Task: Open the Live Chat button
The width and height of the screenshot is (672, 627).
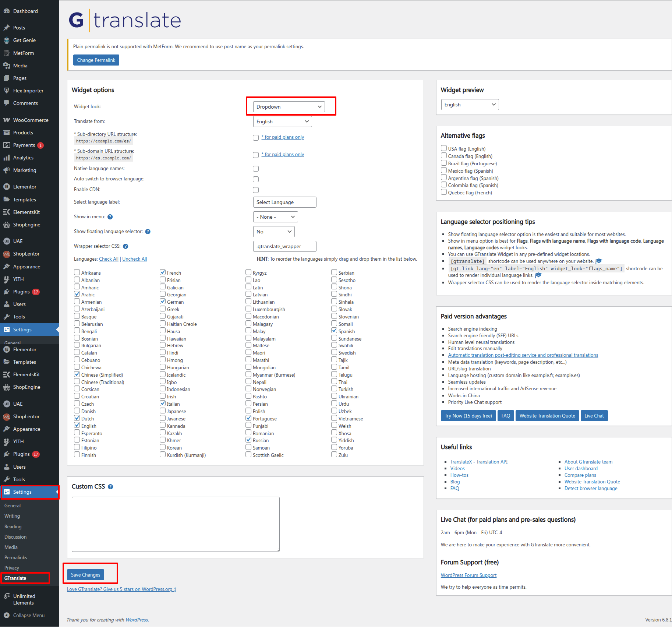Action: coord(594,416)
